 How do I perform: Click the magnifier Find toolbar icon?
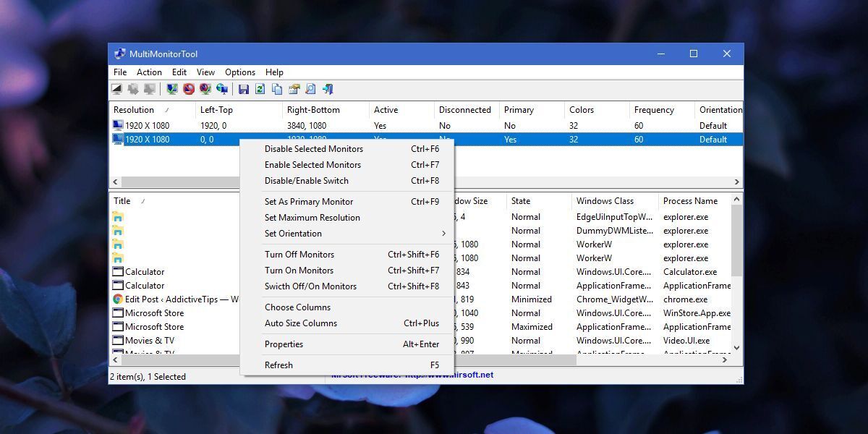[x=310, y=89]
